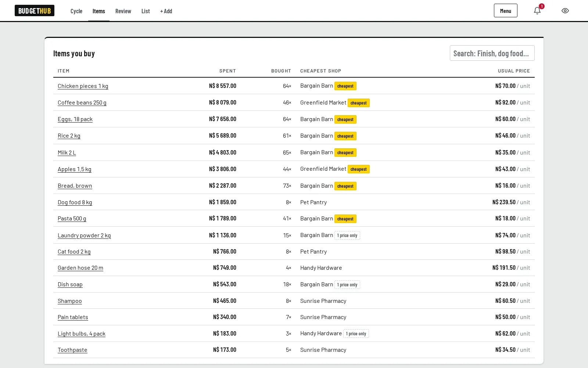588x368 pixels.
Task: Open the Toothpaste item
Action: click(x=72, y=350)
